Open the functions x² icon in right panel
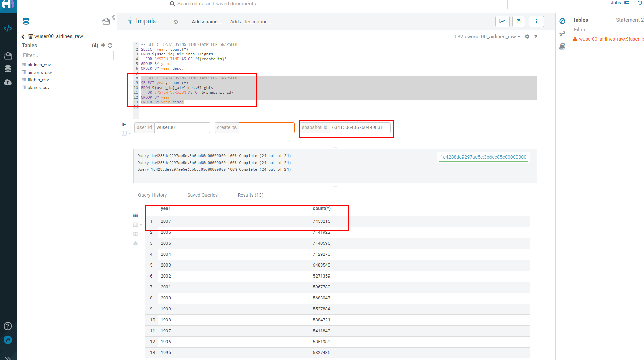The height and width of the screenshot is (360, 644). pos(562,34)
